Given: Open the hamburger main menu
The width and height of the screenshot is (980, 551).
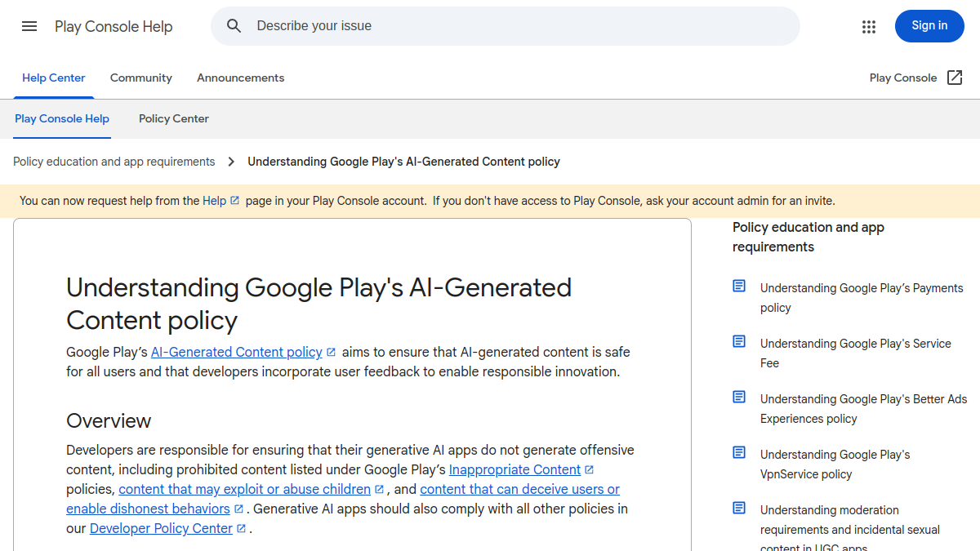Looking at the screenshot, I should pyautogui.click(x=29, y=26).
